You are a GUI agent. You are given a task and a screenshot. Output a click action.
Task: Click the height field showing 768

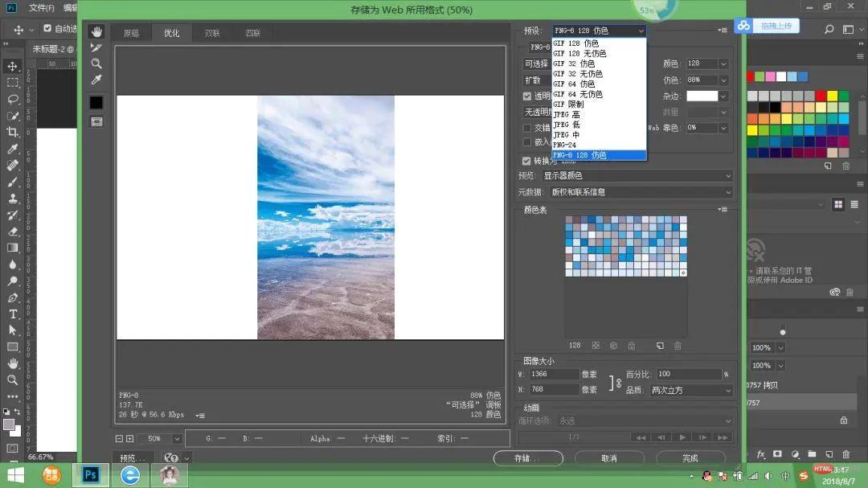click(554, 389)
